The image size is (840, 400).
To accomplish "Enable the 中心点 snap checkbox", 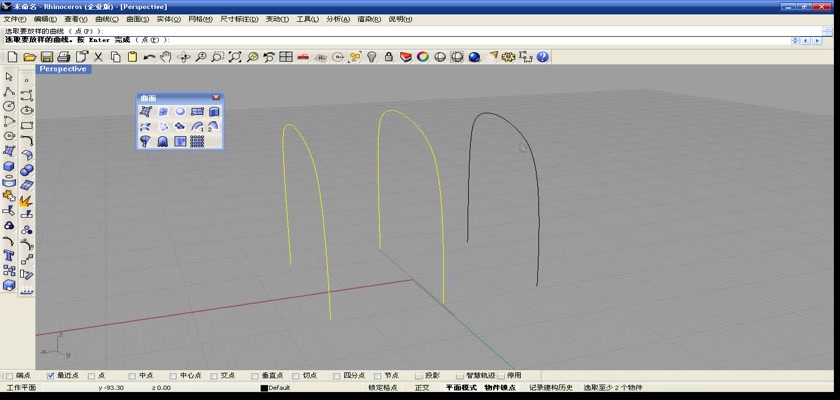I will (173, 376).
